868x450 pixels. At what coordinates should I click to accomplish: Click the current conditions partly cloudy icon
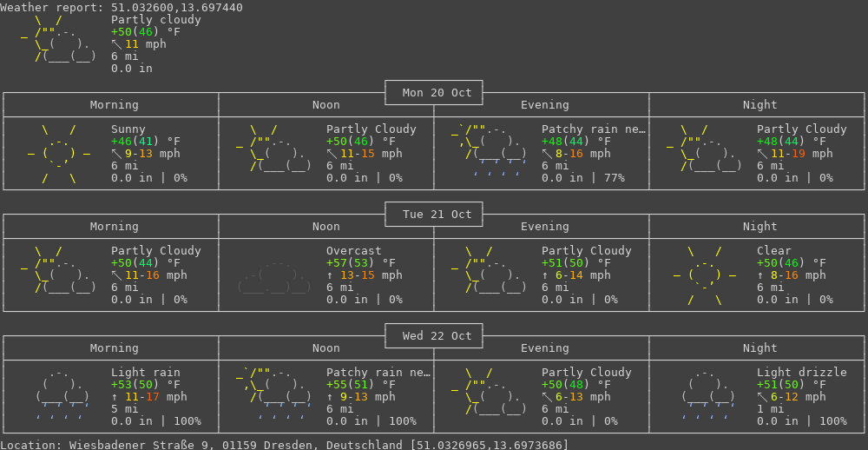click(x=59, y=38)
